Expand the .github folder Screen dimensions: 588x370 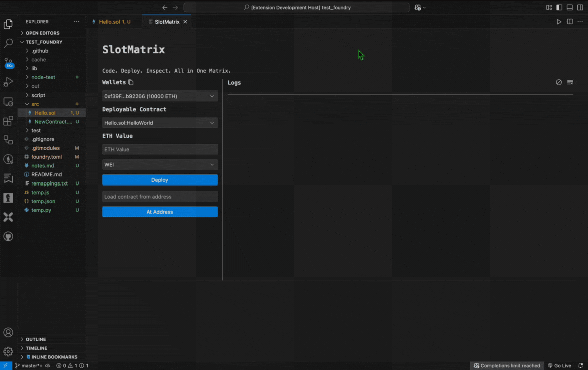52,51
